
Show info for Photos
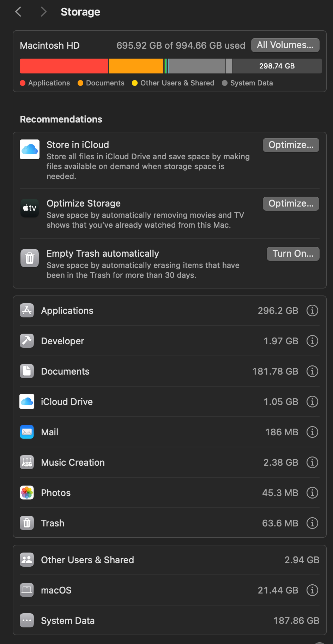tap(312, 493)
